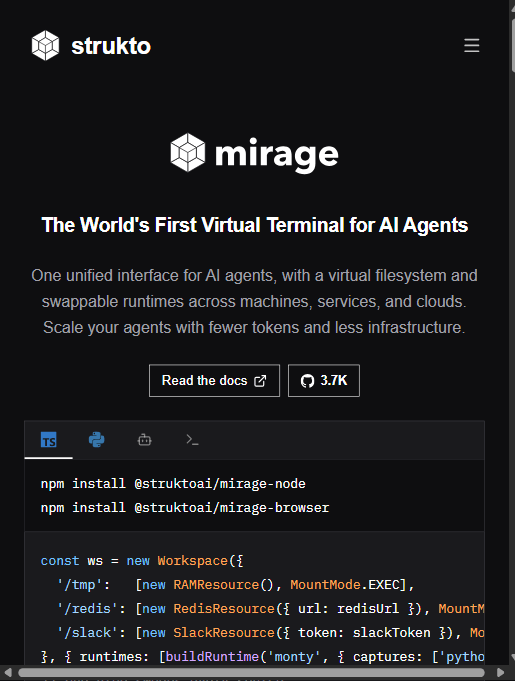Click the GitHub octocat icon
This screenshot has width=515, height=681.
(x=307, y=381)
